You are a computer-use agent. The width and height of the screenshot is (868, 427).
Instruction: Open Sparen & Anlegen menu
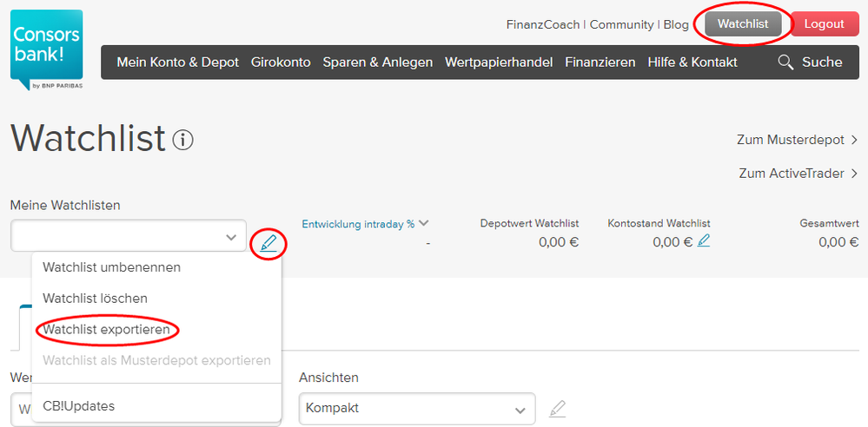pyautogui.click(x=378, y=62)
